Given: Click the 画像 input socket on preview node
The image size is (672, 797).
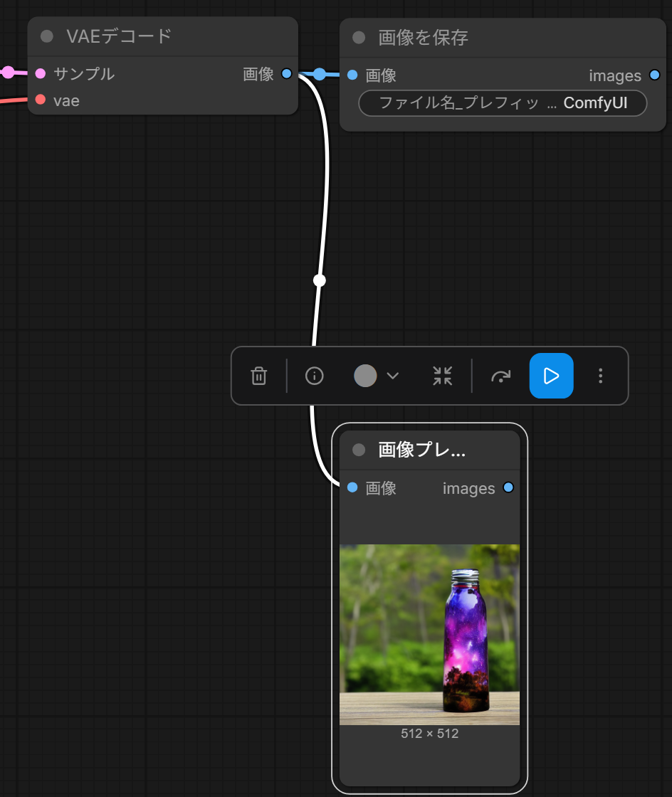Looking at the screenshot, I should (352, 487).
